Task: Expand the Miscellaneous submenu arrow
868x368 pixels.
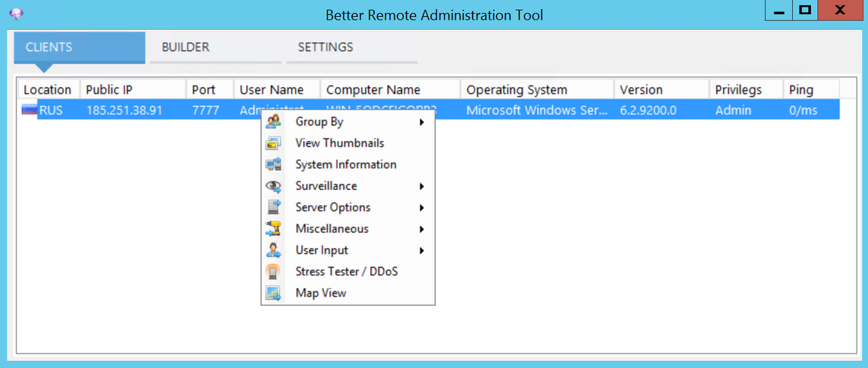Action: point(422,229)
